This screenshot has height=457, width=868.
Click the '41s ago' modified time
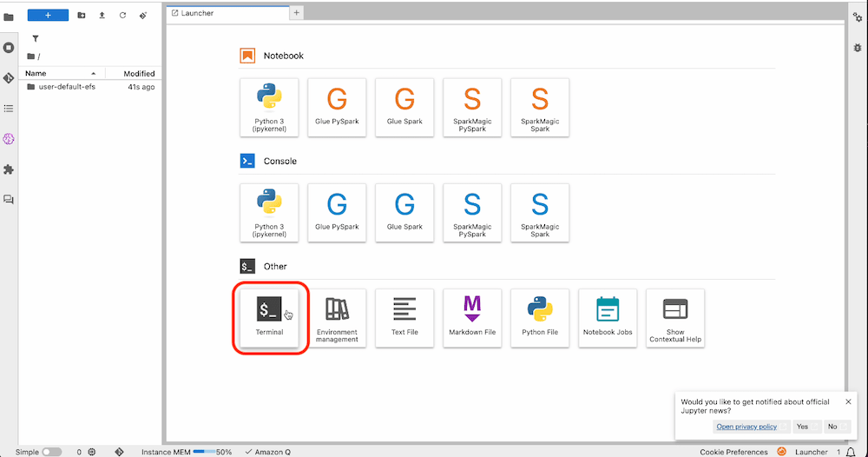[141, 87]
